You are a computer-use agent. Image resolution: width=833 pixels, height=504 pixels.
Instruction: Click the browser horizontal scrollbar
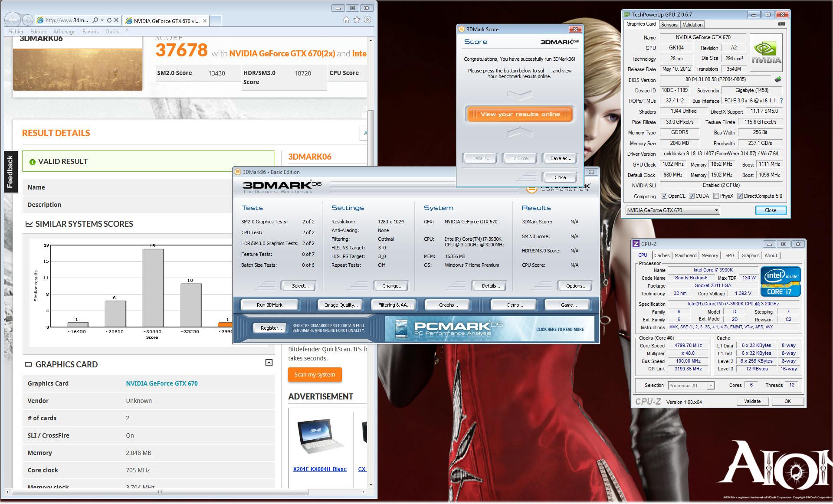click(x=160, y=492)
